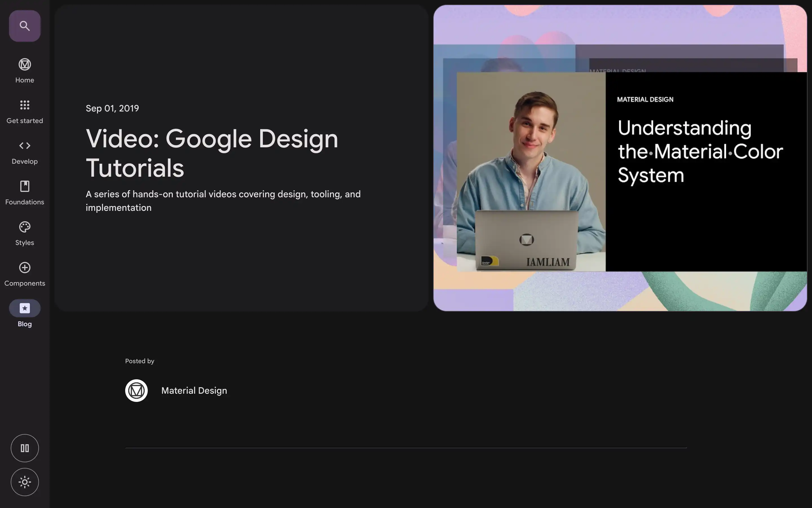Click the Components label

click(25, 283)
